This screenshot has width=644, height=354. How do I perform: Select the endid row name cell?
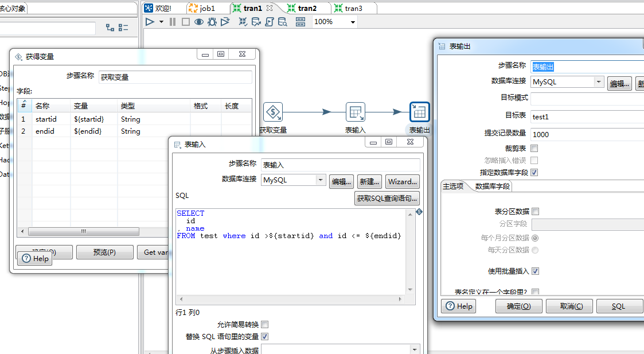[52, 131]
